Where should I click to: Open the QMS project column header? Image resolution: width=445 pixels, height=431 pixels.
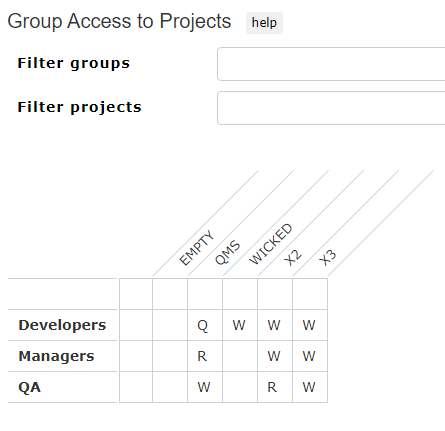click(227, 252)
